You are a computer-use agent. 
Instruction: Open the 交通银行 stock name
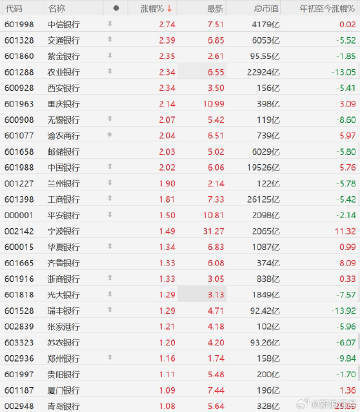pyautogui.click(x=64, y=40)
